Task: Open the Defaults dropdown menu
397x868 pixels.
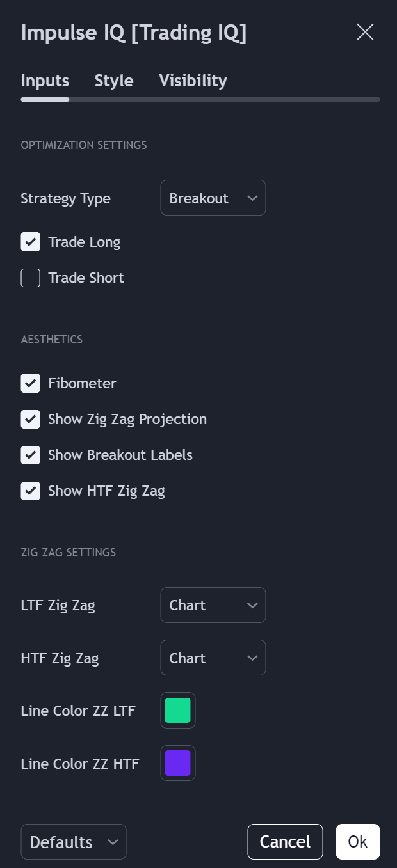Action: click(x=74, y=842)
